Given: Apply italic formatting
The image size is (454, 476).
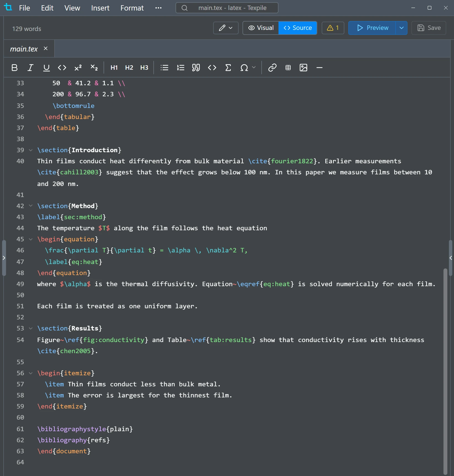Looking at the screenshot, I should (30, 68).
